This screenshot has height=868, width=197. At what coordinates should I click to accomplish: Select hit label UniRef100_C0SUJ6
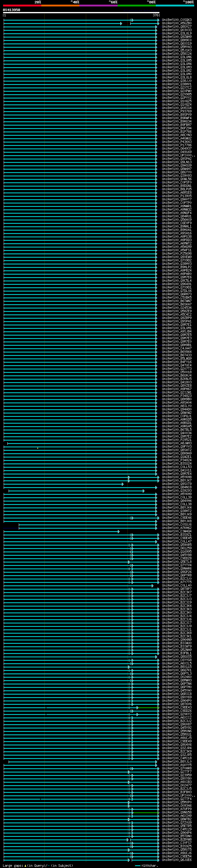coord(177,525)
